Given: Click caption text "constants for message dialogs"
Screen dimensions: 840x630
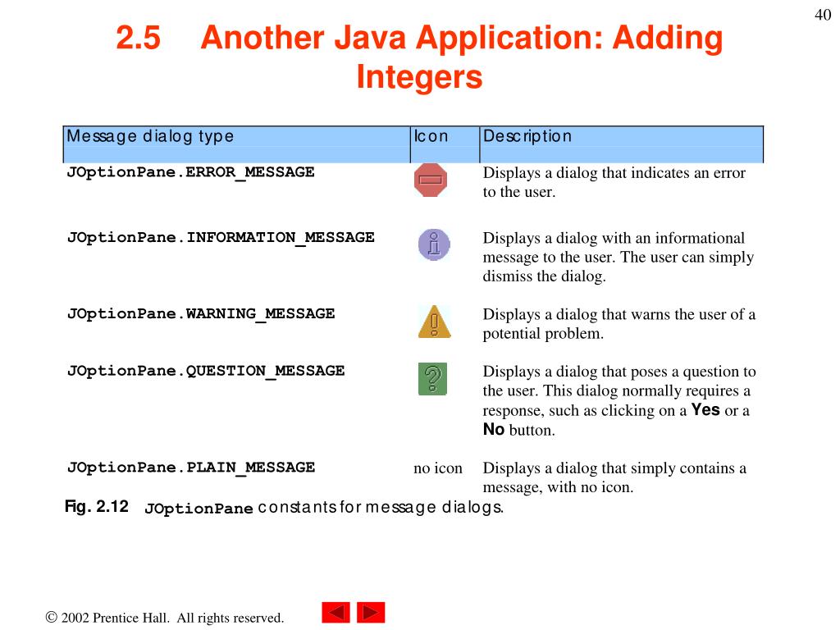Looking at the screenshot, I should (x=381, y=507).
